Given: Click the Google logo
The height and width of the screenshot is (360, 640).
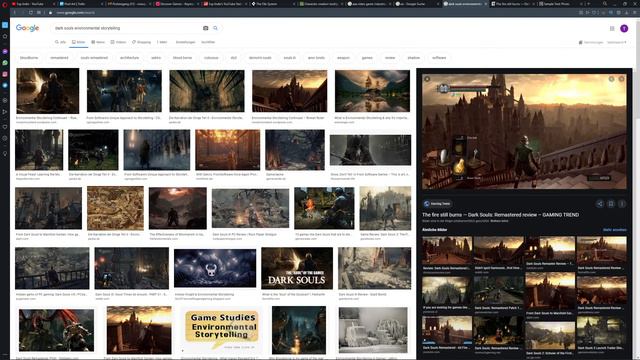Looking at the screenshot, I should coord(27,28).
